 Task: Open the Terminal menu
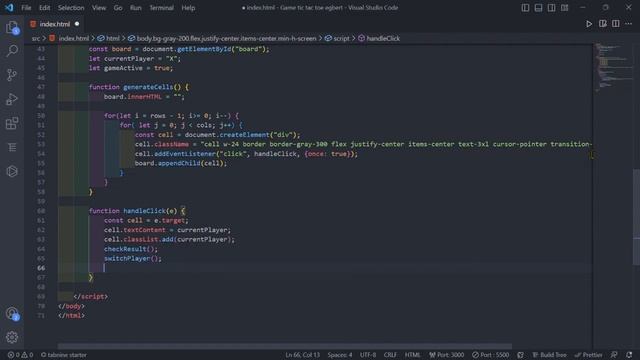[161, 8]
